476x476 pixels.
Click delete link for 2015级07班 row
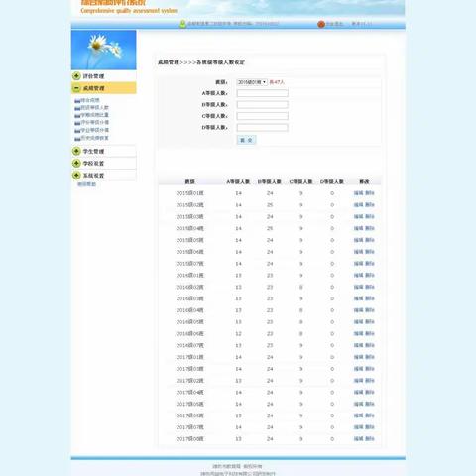tap(370, 264)
